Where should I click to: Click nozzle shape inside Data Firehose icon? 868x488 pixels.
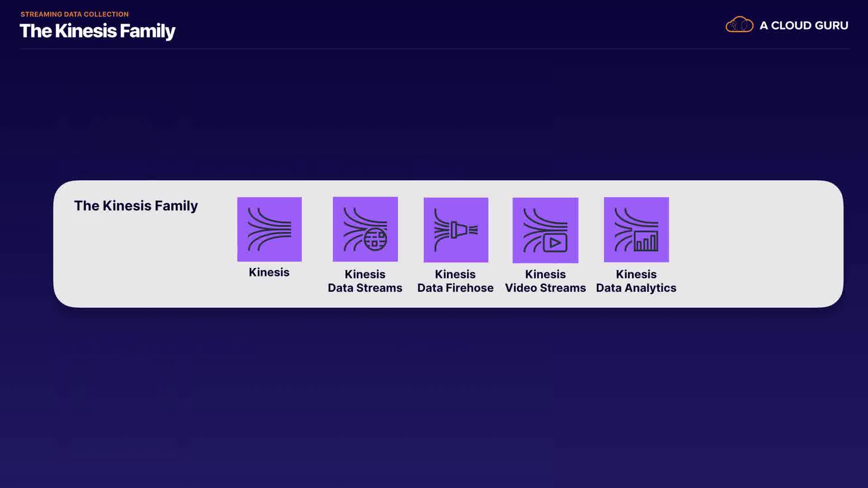coord(459,230)
